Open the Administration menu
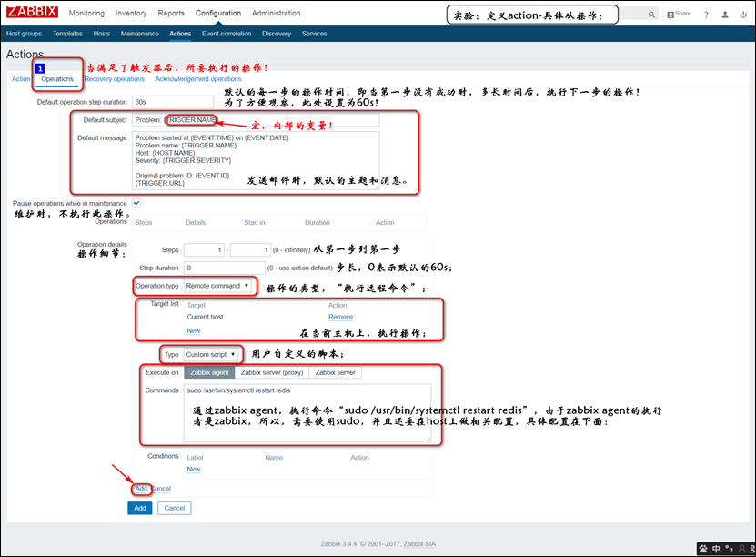 click(x=276, y=13)
